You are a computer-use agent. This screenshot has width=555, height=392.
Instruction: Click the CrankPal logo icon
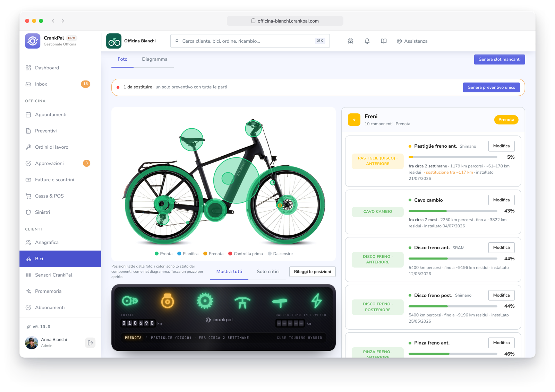pyautogui.click(x=33, y=41)
